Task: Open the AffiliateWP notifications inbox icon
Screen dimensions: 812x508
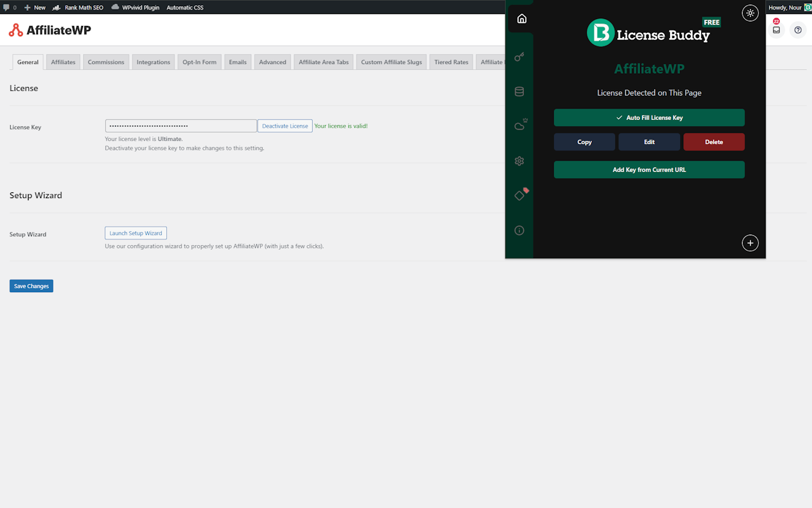Action: [x=776, y=29]
